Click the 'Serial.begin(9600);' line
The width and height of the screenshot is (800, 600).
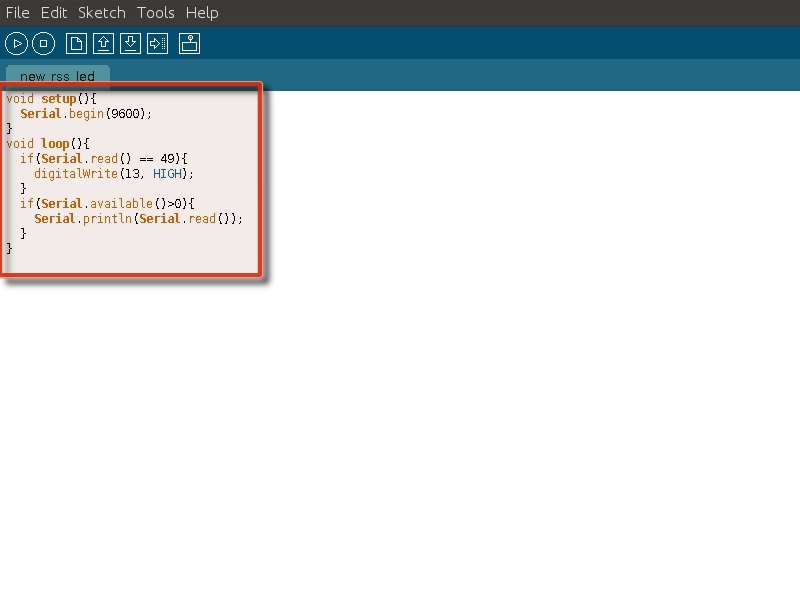tap(86, 113)
